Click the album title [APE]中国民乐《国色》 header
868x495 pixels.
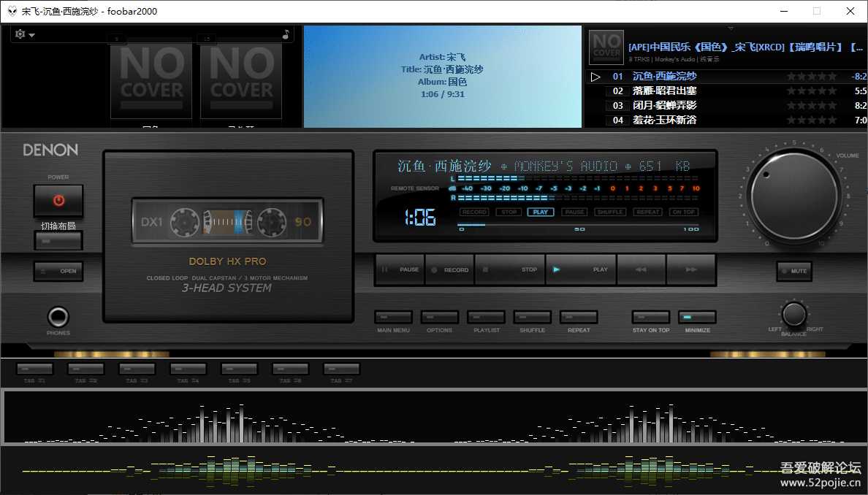click(x=745, y=47)
